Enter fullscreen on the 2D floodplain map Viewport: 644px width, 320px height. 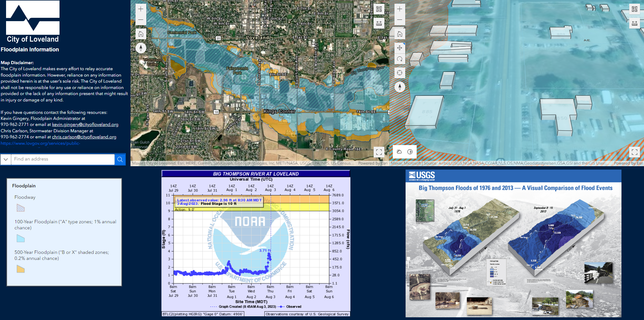[379, 152]
